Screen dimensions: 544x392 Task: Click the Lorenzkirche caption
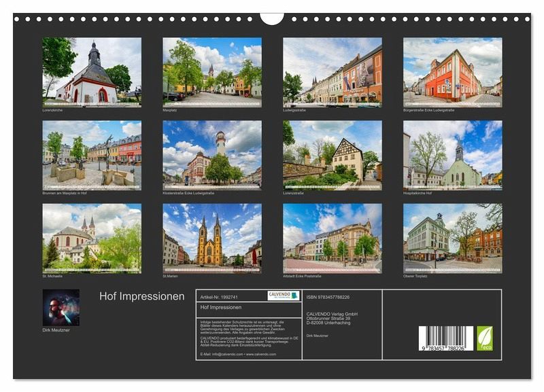coord(52,110)
